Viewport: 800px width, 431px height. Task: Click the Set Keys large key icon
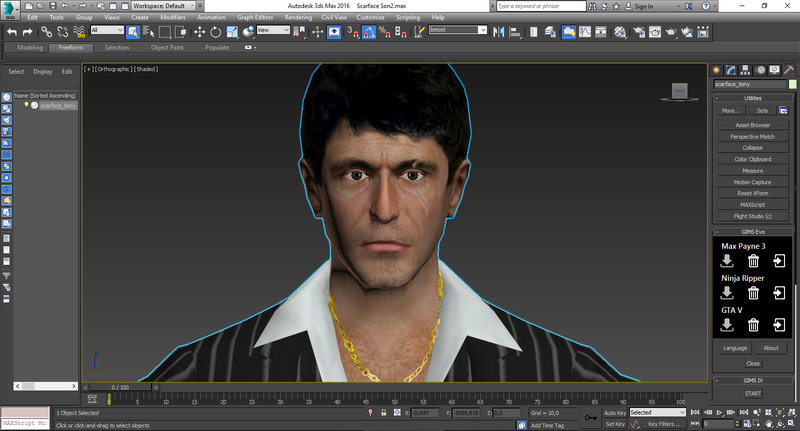tap(591, 418)
